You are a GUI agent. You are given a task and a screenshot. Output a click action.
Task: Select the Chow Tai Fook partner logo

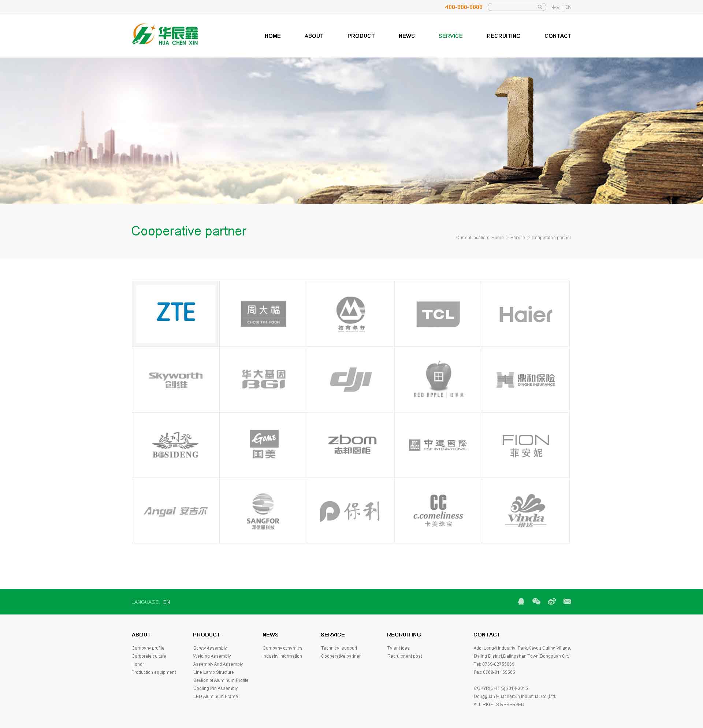pyautogui.click(x=263, y=313)
